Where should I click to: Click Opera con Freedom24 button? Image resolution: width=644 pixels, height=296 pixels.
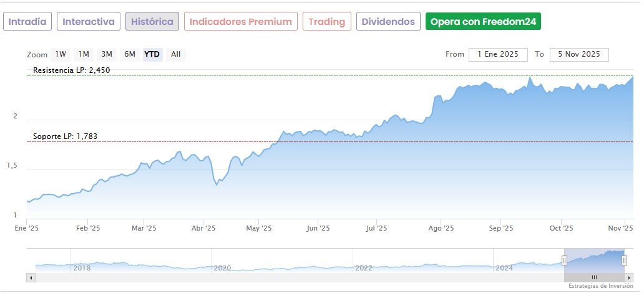click(483, 22)
